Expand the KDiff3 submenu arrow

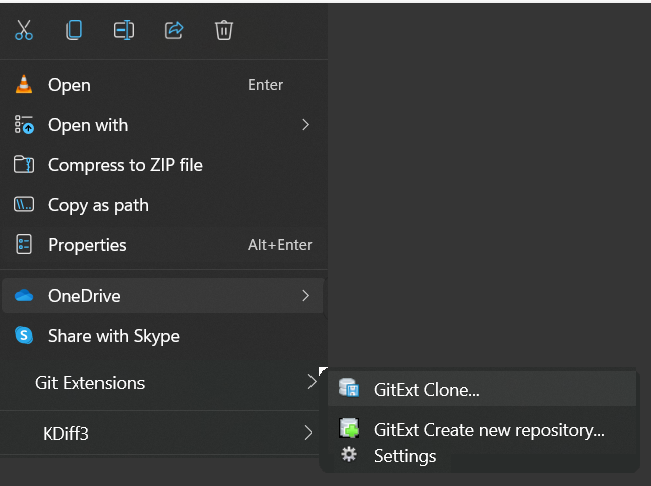[x=307, y=433]
